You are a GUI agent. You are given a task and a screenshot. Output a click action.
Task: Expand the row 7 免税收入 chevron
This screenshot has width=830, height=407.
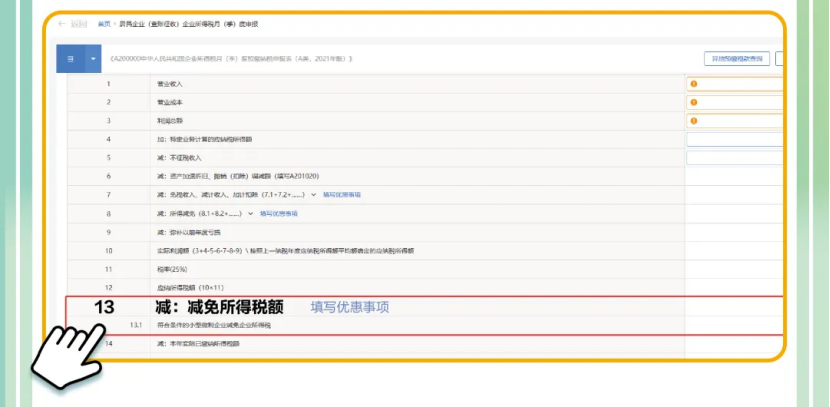tap(313, 195)
